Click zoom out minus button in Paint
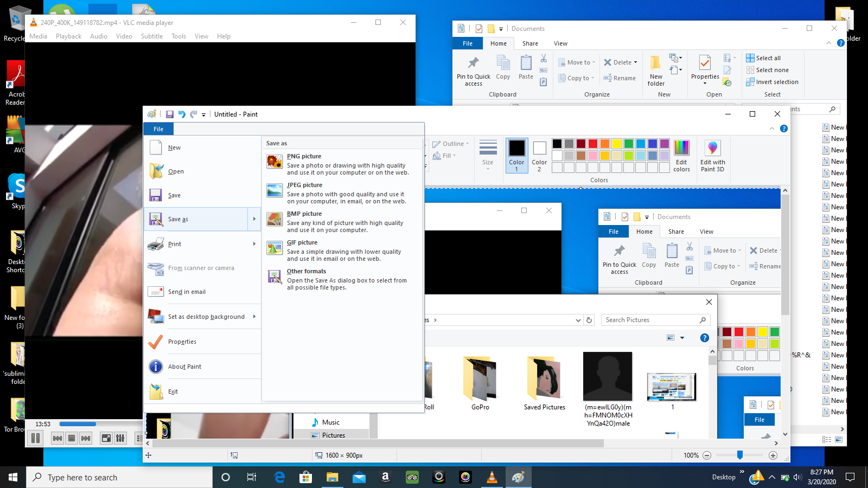868x488 pixels. coord(707,455)
